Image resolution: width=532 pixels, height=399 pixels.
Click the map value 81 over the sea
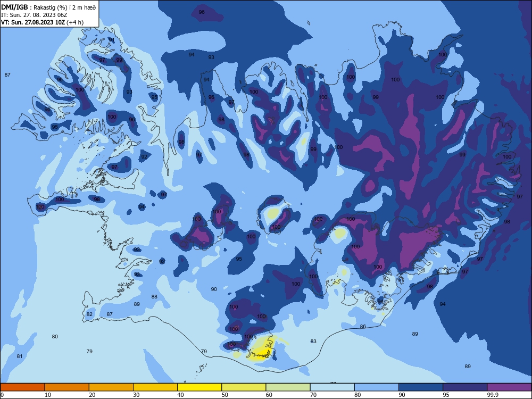[x=20, y=356]
